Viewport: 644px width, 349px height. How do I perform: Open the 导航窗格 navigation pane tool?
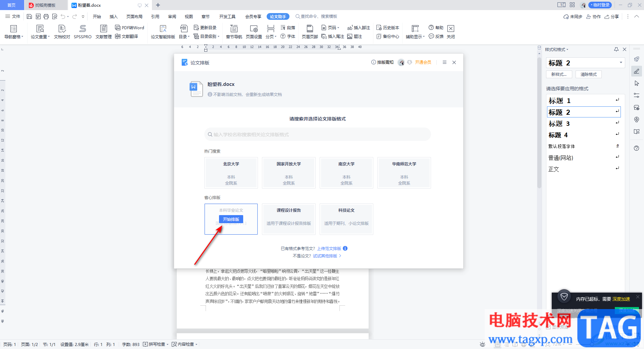coord(14,32)
